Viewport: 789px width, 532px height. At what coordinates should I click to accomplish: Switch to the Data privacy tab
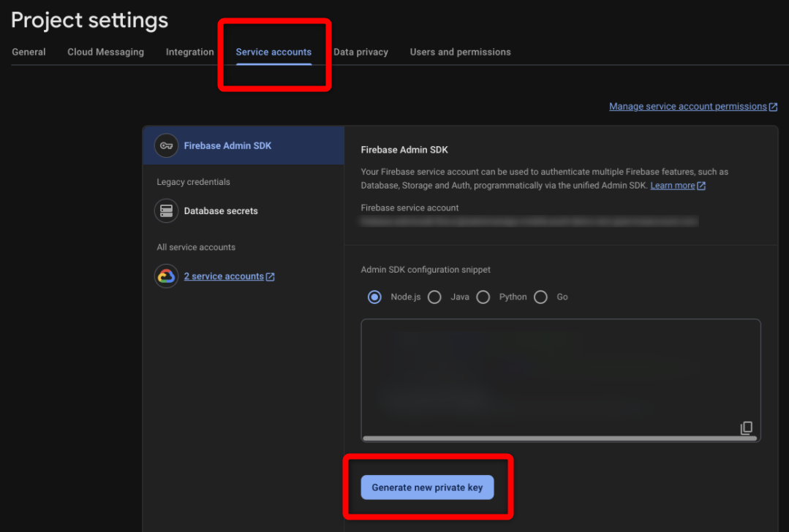click(x=360, y=52)
